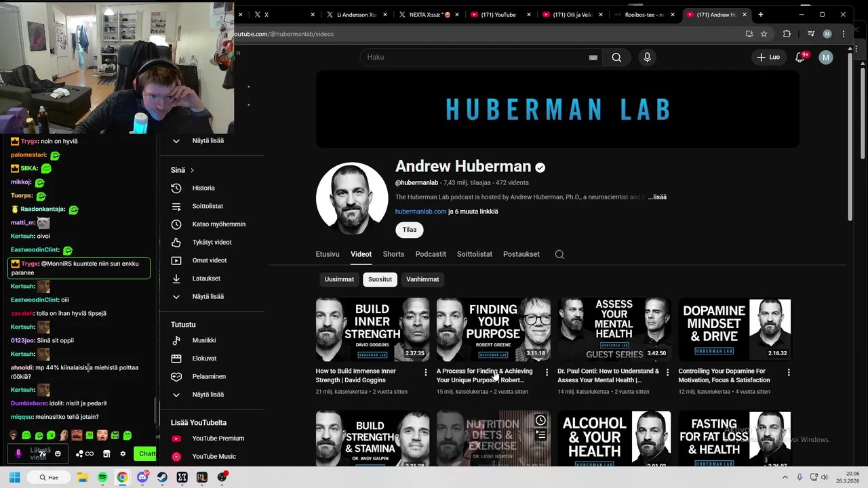Open options for David Goggins video

426,372
